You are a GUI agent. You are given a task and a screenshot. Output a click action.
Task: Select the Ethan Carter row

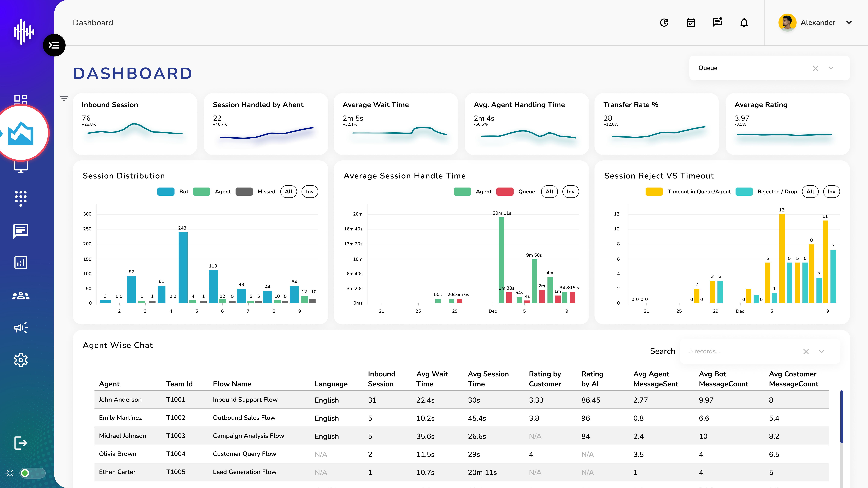tap(462, 472)
